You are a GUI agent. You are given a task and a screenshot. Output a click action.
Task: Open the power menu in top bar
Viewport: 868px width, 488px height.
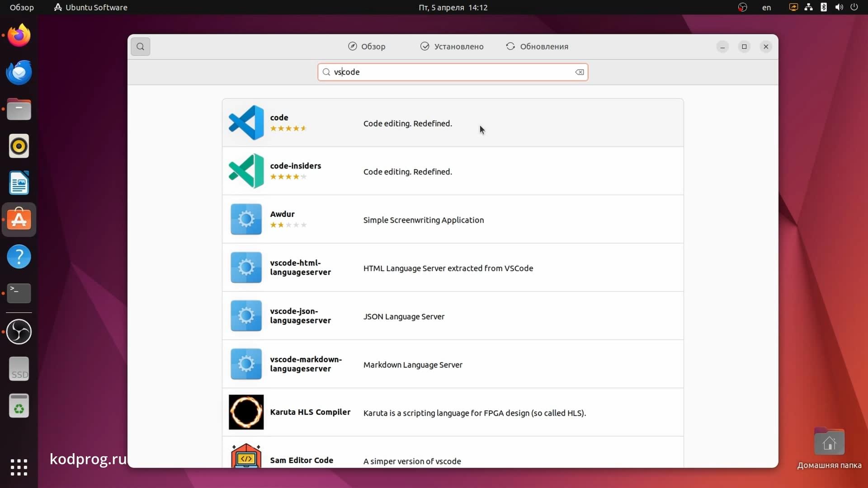(854, 7)
